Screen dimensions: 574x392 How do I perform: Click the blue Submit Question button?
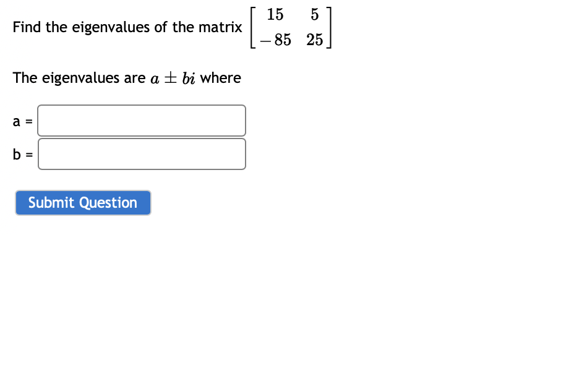coord(83,203)
